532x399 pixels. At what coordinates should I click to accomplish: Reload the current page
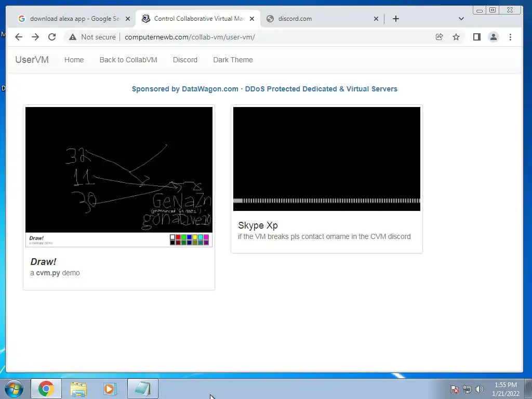coord(52,37)
